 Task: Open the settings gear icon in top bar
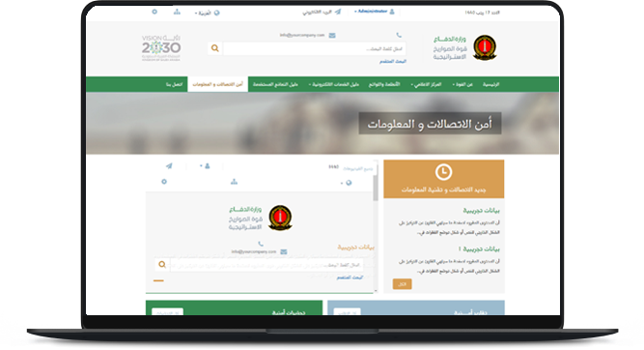154,12
